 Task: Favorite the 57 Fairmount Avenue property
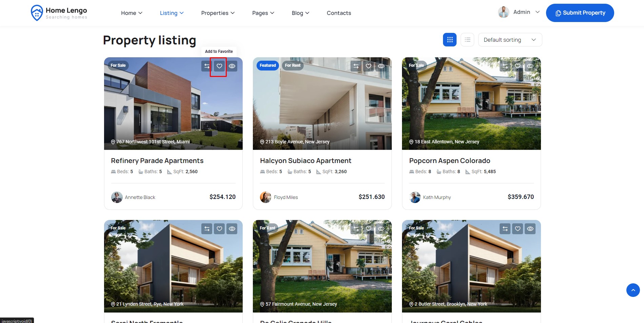[368, 229]
